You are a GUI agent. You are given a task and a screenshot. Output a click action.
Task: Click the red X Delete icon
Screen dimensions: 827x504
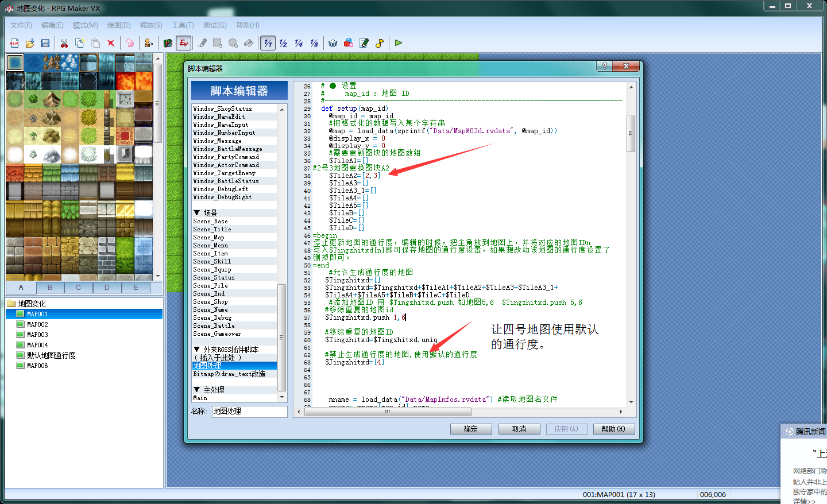111,43
